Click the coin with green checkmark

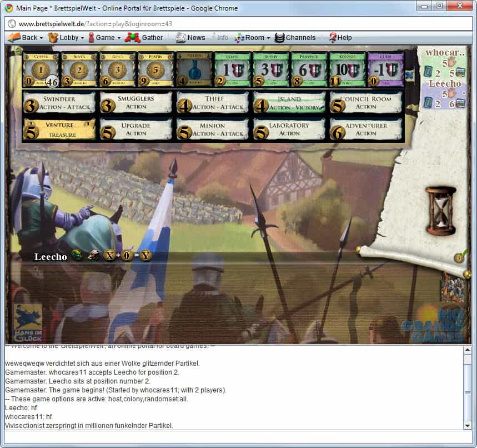click(460, 256)
